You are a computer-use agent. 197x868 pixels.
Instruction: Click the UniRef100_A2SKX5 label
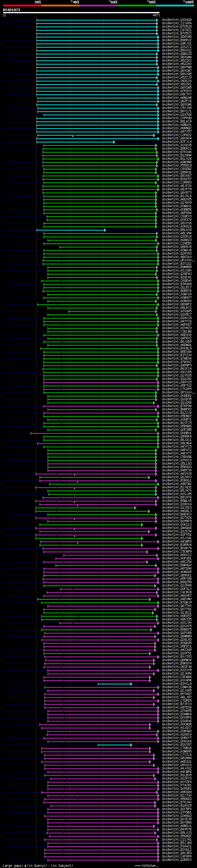tap(177, 145)
